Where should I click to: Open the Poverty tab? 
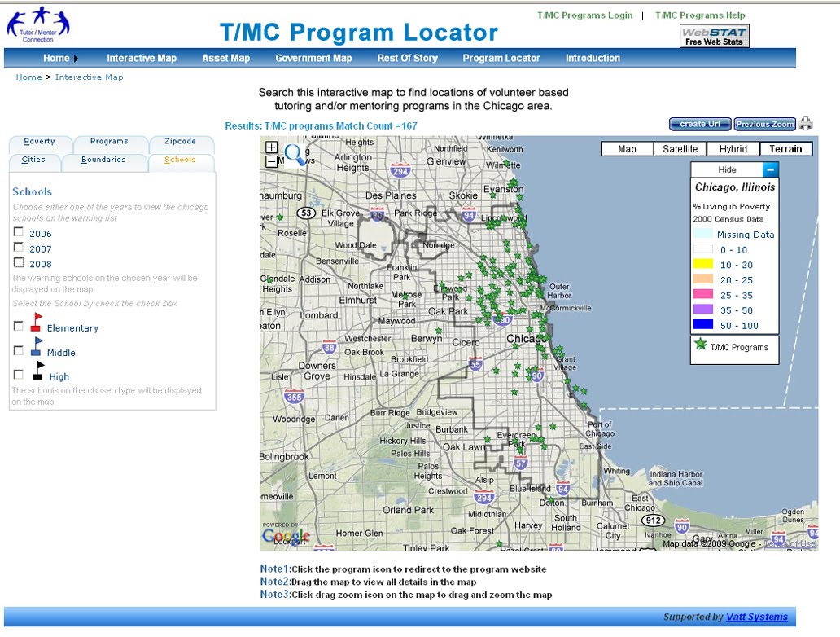pos(40,142)
